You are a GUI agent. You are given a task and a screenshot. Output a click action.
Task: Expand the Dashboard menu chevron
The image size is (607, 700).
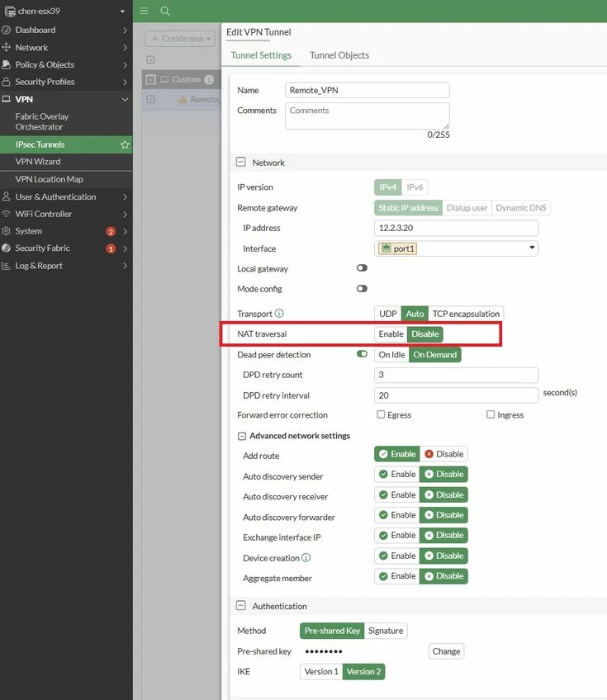(x=125, y=31)
